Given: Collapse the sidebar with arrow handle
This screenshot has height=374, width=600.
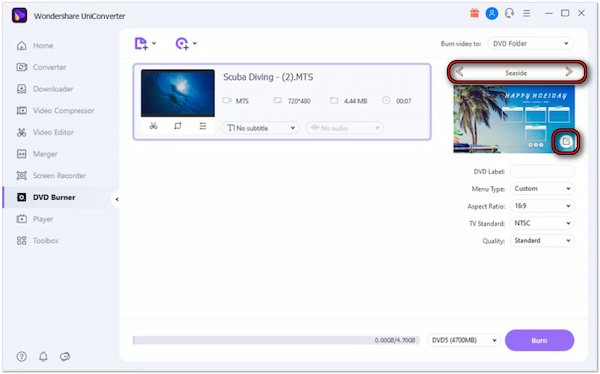Looking at the screenshot, I should click(x=117, y=199).
